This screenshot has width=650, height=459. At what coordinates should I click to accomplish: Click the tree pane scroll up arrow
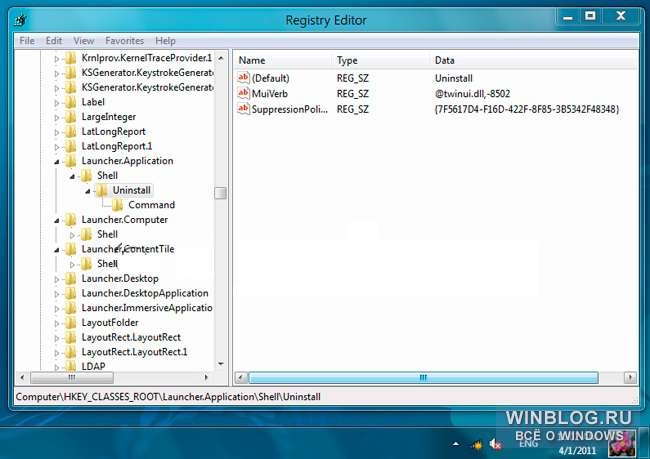point(221,58)
